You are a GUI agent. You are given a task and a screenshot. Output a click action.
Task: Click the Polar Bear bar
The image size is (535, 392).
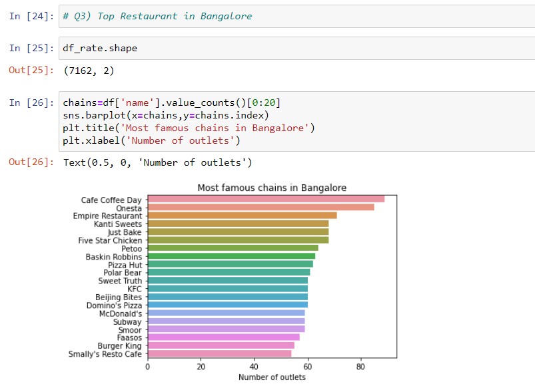coord(229,272)
